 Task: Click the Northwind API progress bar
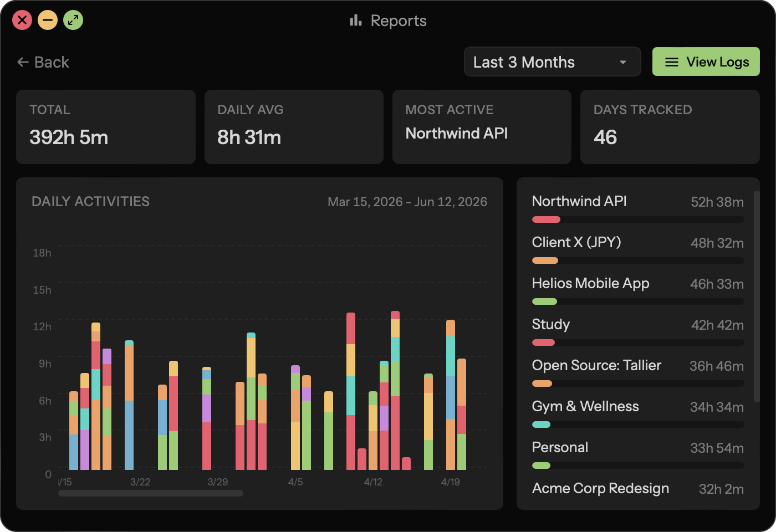pyautogui.click(x=638, y=219)
